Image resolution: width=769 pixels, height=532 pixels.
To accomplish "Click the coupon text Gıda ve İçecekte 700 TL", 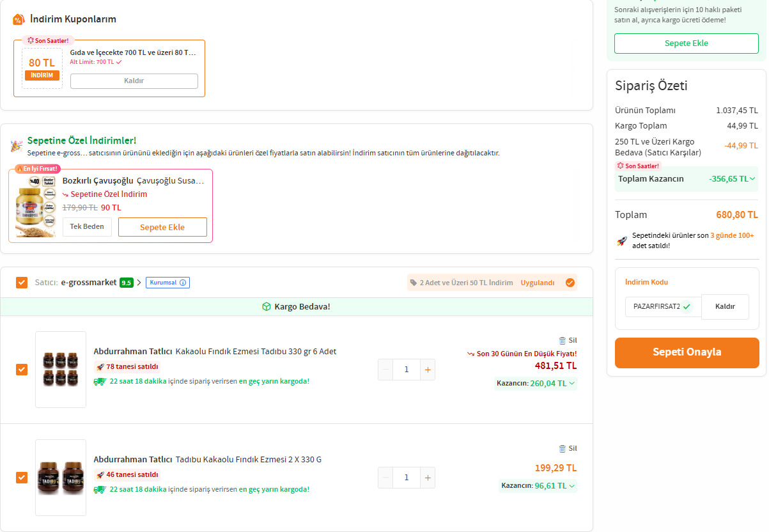I will (133, 52).
